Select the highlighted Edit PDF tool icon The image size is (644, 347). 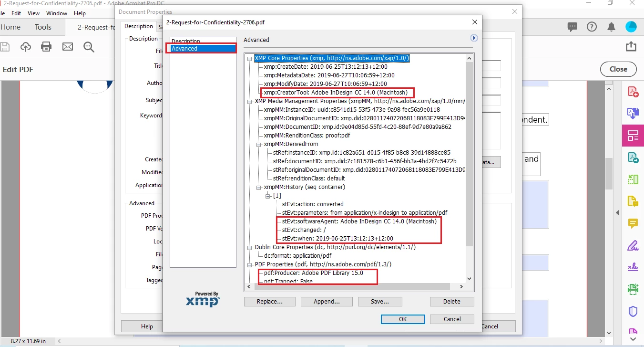pyautogui.click(x=633, y=136)
